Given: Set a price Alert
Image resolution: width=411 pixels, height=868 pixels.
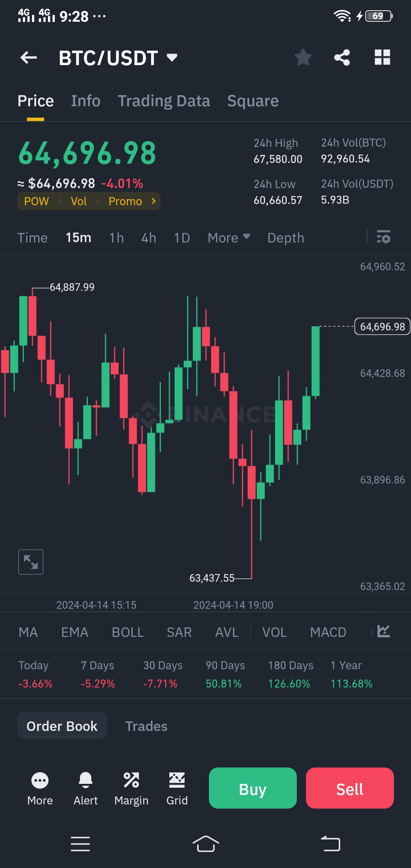Looking at the screenshot, I should (x=86, y=789).
